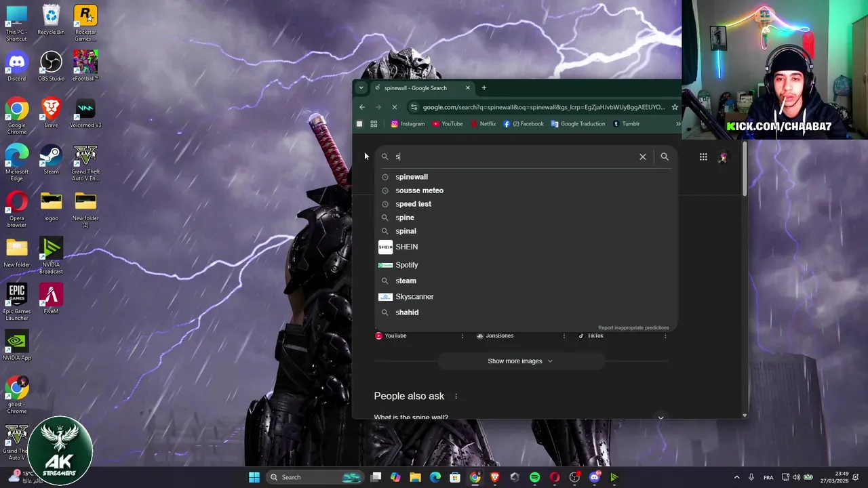Open the Instagram bookmark

click(408, 124)
